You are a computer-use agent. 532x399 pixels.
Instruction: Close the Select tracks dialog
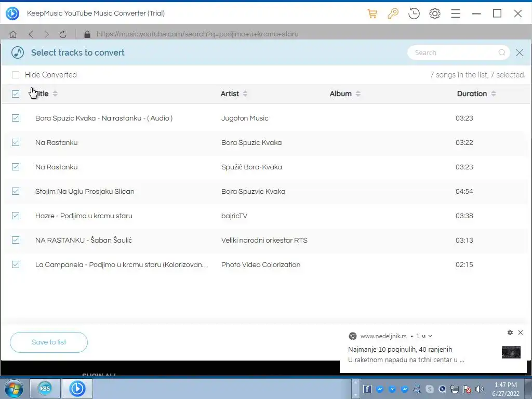(520, 52)
